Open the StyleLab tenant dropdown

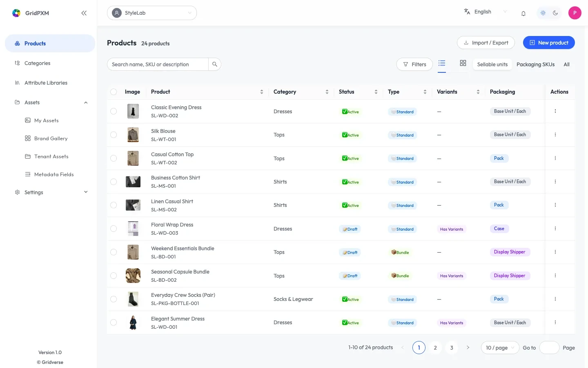coord(152,13)
